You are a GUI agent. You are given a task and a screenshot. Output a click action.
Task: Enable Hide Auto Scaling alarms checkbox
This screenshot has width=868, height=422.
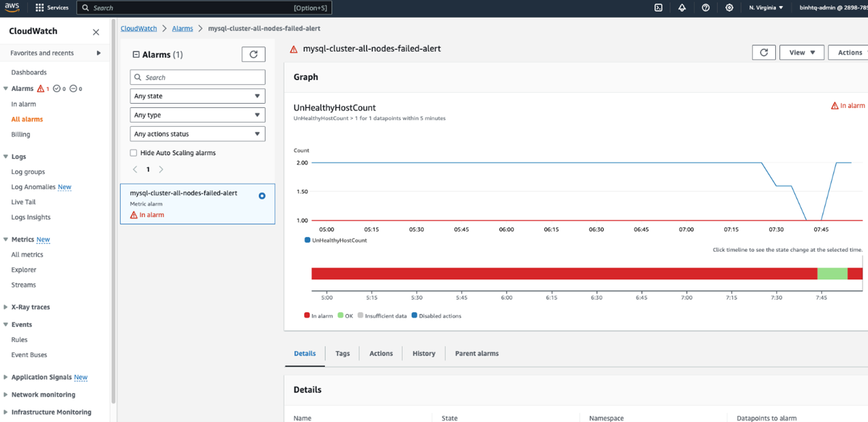[134, 153]
